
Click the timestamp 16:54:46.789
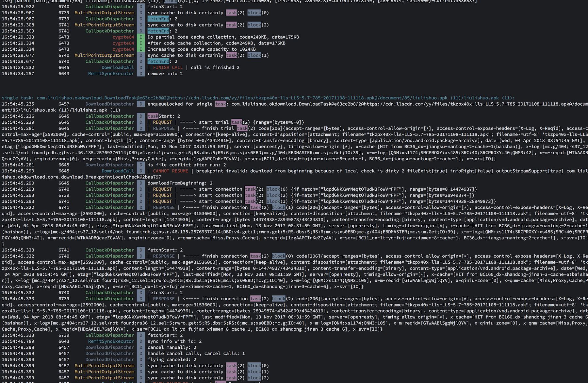click(x=18, y=341)
